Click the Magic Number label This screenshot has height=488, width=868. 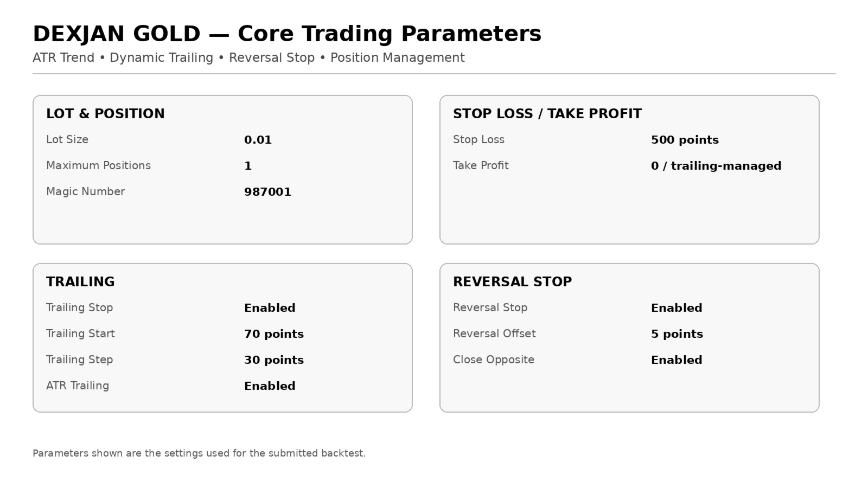click(85, 191)
